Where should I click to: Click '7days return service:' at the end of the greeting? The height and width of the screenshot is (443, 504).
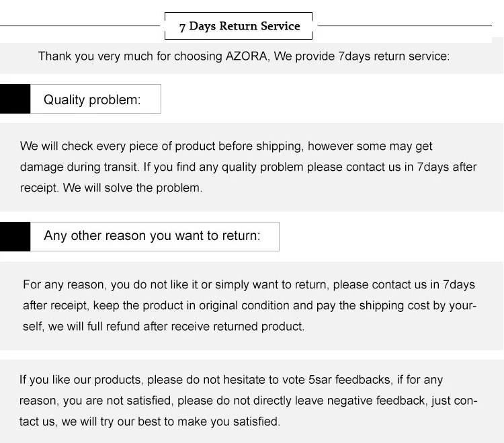pos(393,56)
